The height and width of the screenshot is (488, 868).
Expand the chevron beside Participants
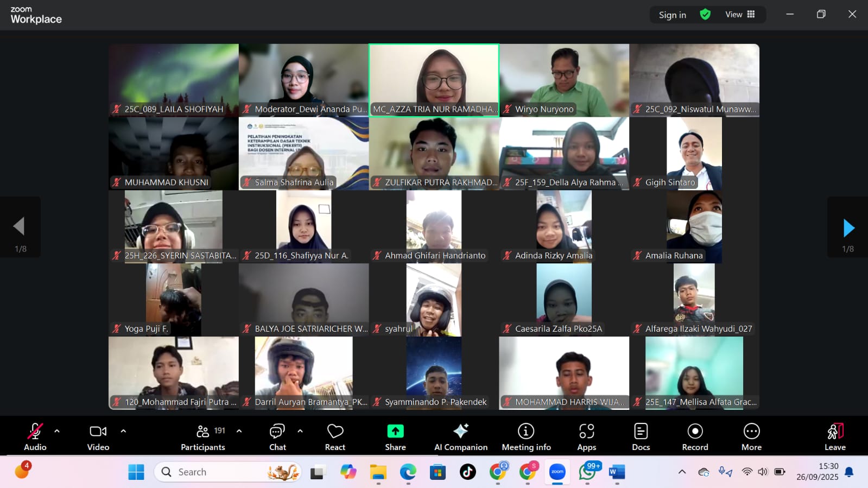pyautogui.click(x=239, y=431)
